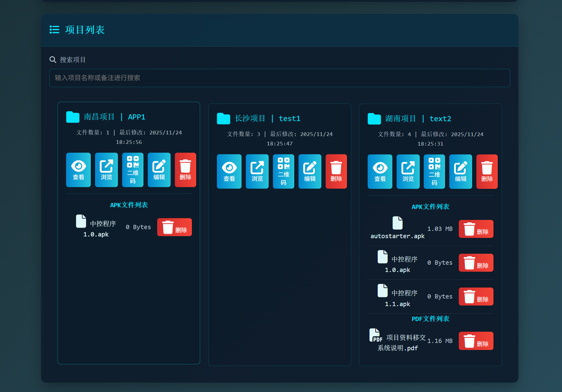Delete the 长沙项目 project

(x=336, y=171)
